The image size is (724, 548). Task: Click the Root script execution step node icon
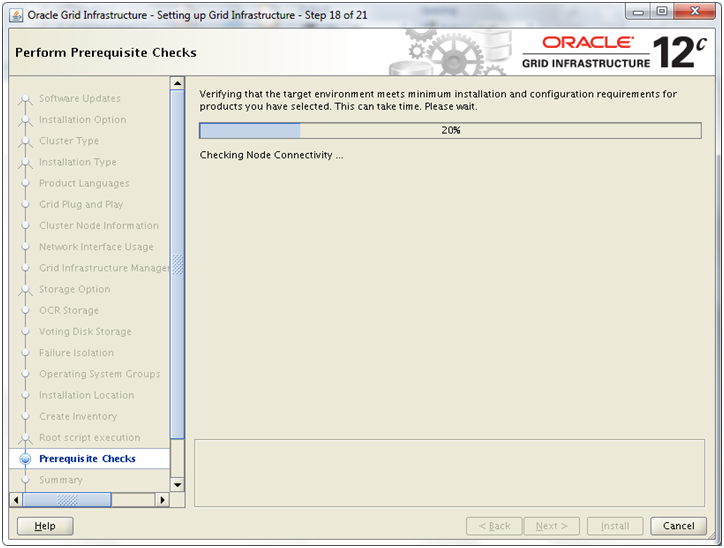[x=25, y=438]
